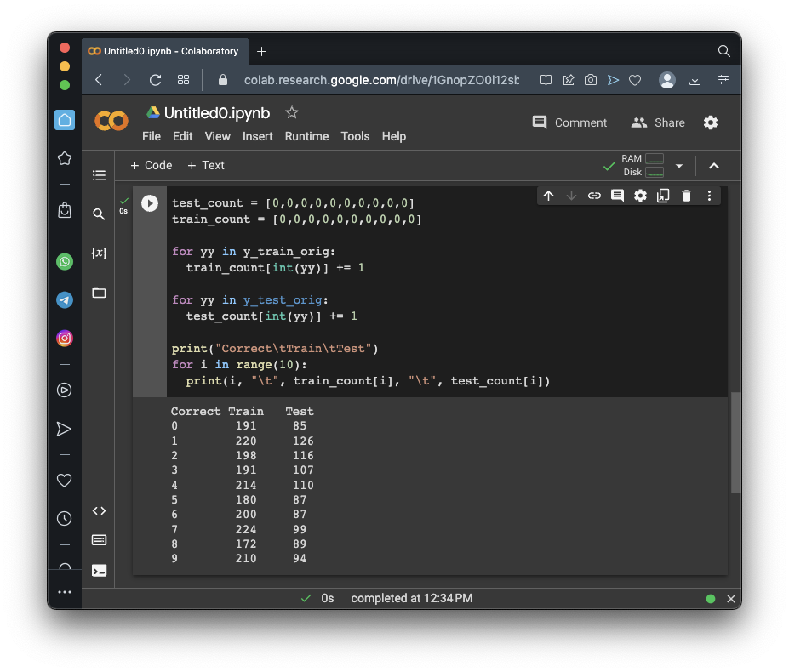Open more cell actions menu
The height and width of the screenshot is (672, 789).
[709, 196]
